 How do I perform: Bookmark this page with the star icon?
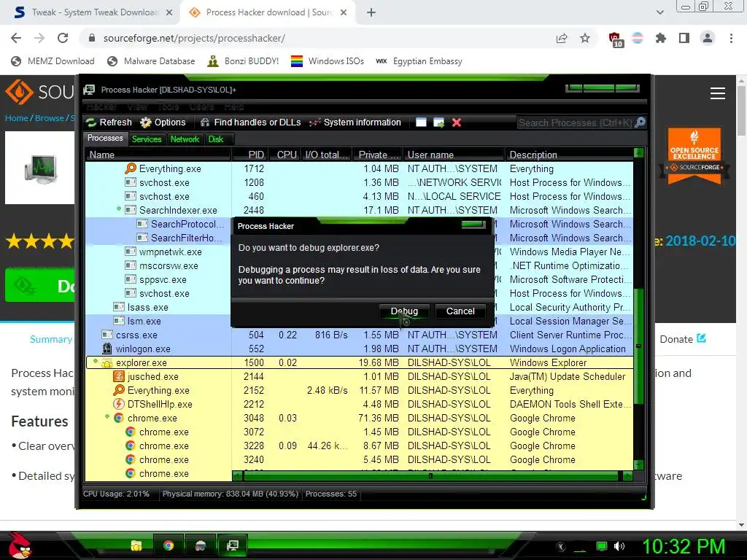585,38
